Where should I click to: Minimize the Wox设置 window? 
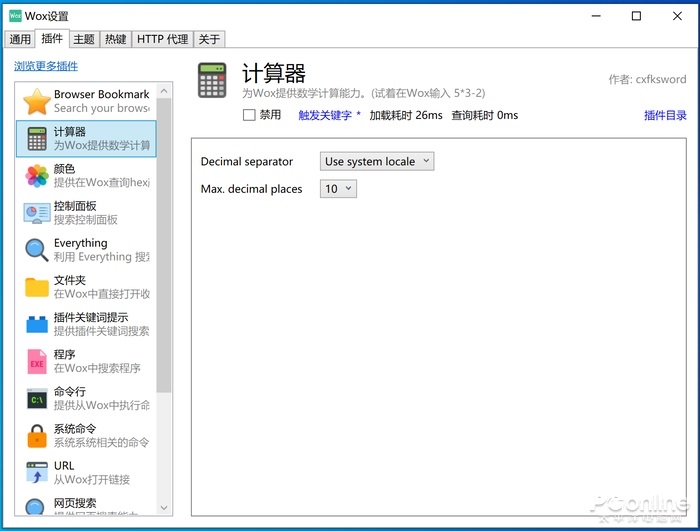(596, 16)
